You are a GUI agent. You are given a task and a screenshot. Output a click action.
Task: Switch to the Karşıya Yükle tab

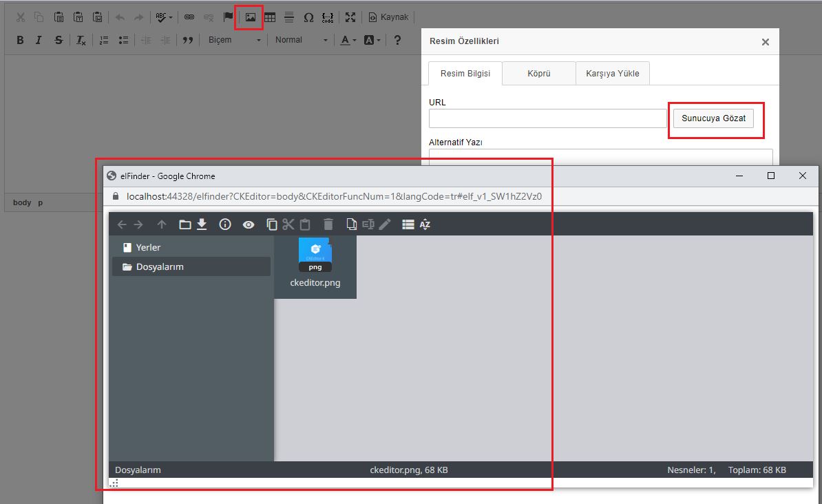coord(612,74)
